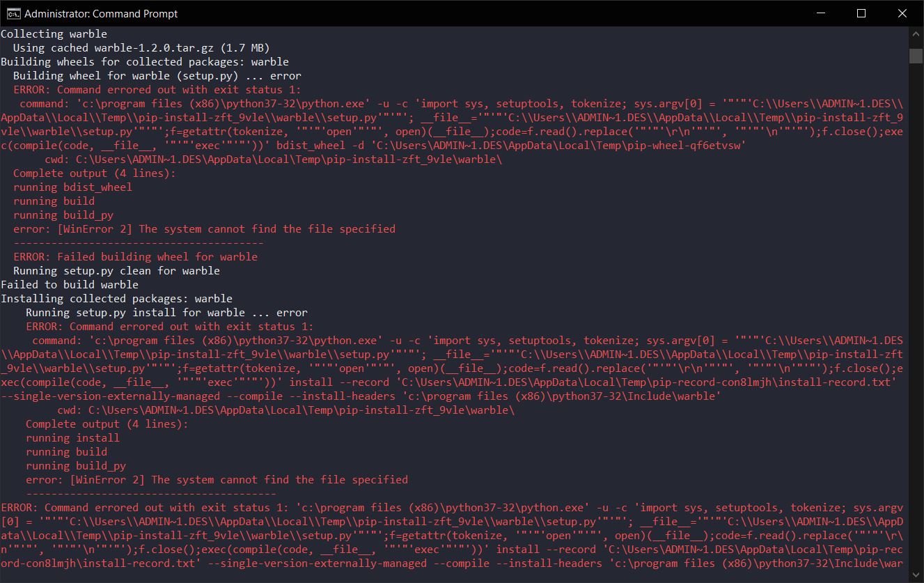Click the vertical scrollbar thumb
This screenshot has height=583, width=924.
916,56
